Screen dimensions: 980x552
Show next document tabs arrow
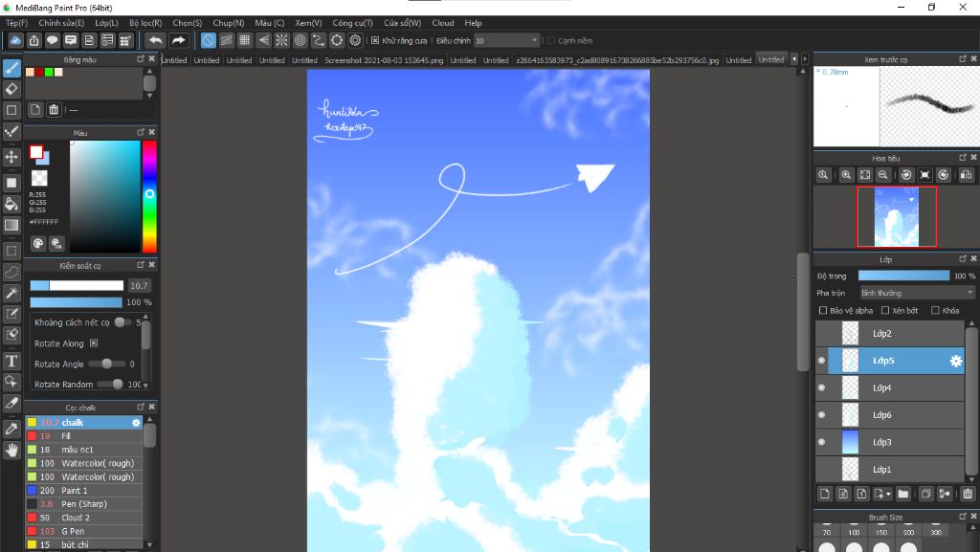click(805, 59)
